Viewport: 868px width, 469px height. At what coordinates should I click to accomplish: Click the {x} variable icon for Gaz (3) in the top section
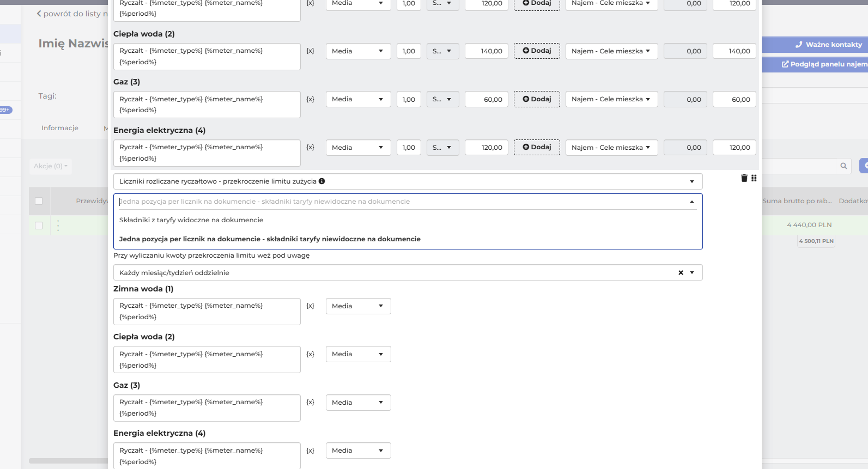[310, 99]
